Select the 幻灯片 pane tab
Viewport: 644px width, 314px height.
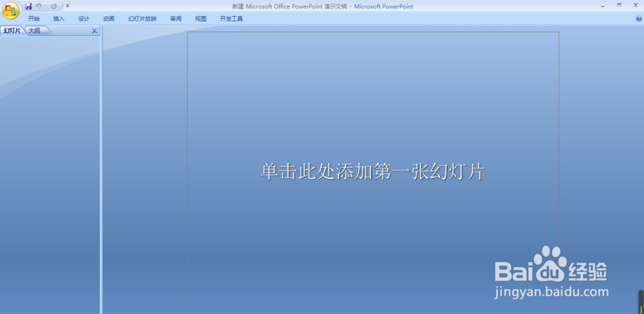click(x=12, y=31)
